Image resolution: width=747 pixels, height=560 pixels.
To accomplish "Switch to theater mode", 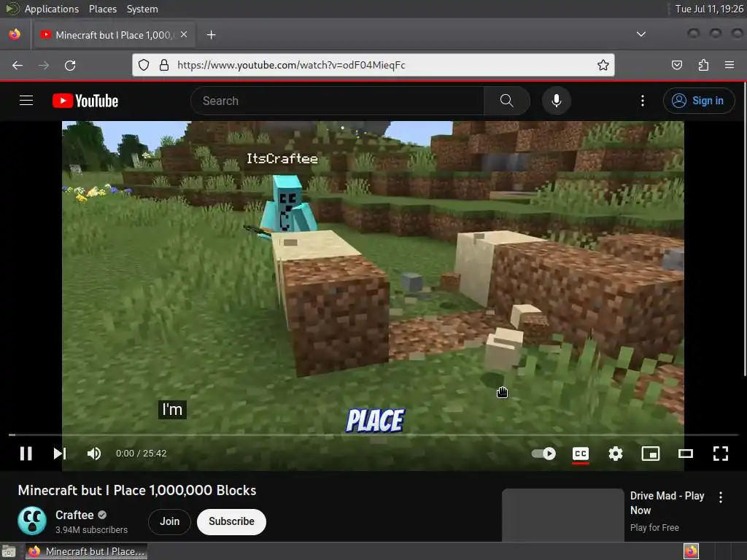I will pyautogui.click(x=686, y=454).
